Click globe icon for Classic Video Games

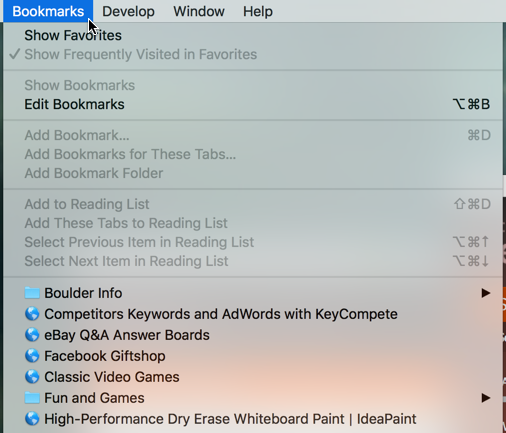(32, 377)
